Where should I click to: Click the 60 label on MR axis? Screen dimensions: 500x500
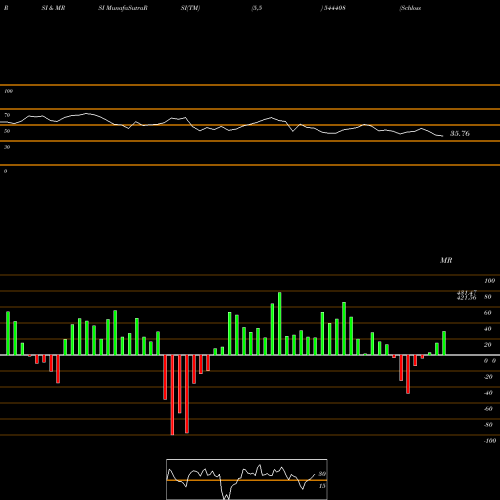488,313
